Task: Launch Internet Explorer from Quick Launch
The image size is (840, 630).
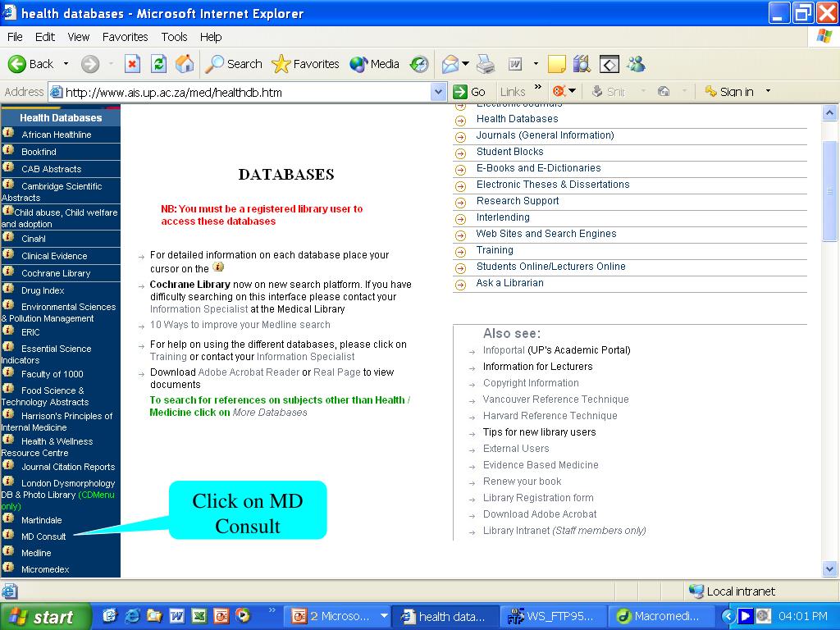Action: tap(131, 616)
